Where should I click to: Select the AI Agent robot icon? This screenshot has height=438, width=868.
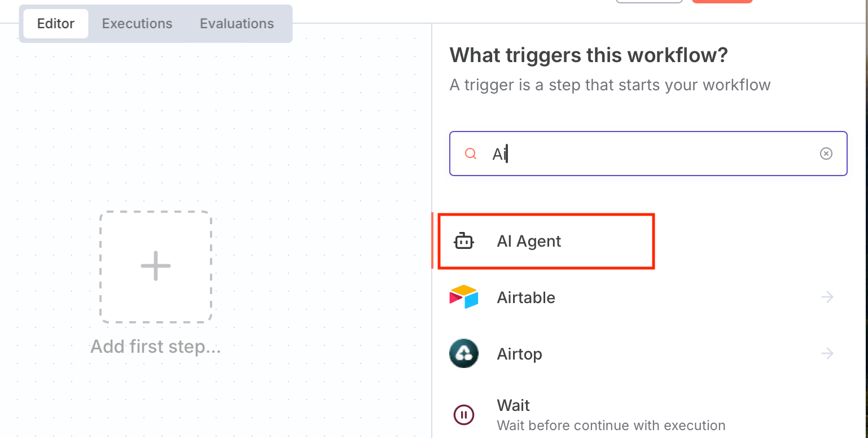coord(464,242)
